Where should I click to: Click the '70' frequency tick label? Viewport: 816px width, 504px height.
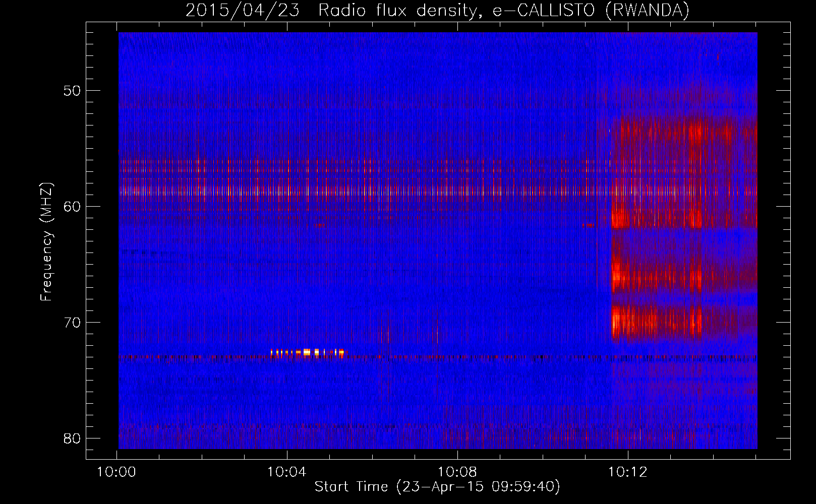point(73,323)
